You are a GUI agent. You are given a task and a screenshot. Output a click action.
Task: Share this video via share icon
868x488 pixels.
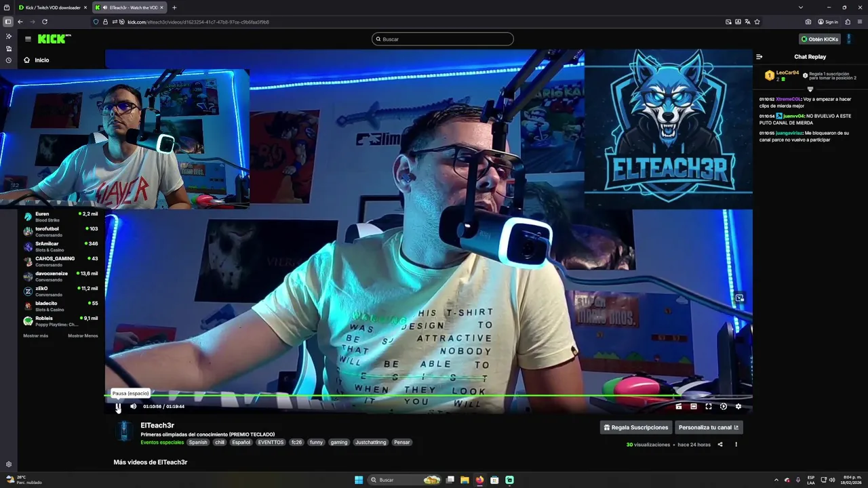click(720, 445)
